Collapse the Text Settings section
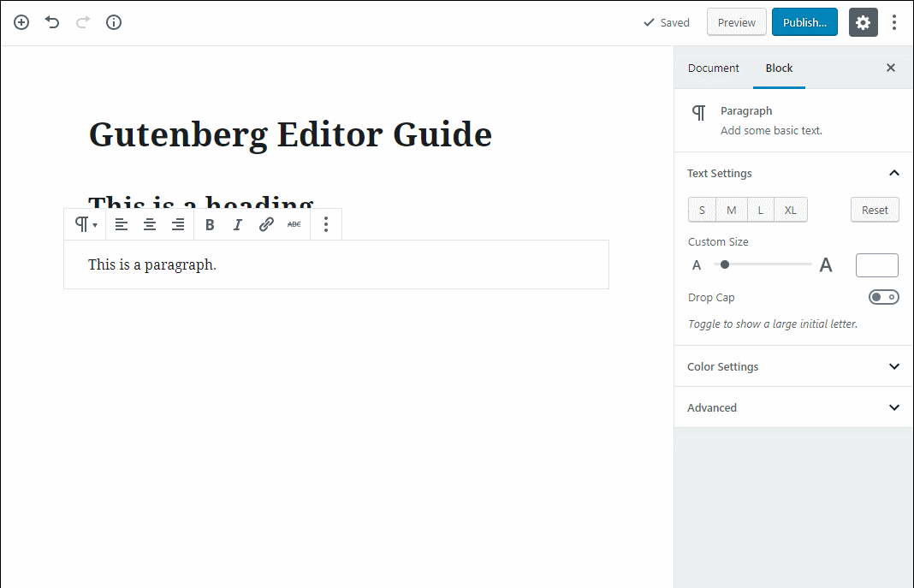This screenshot has width=914, height=588. tap(793, 173)
